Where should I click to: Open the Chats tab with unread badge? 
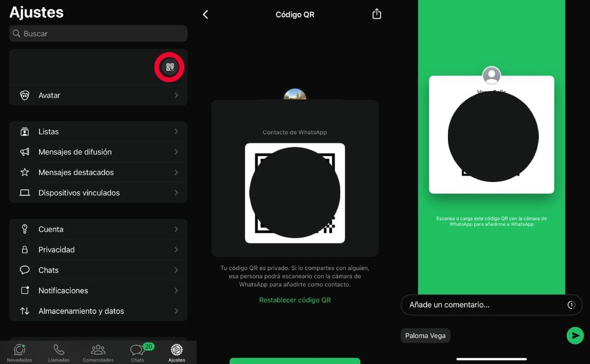coord(138,352)
